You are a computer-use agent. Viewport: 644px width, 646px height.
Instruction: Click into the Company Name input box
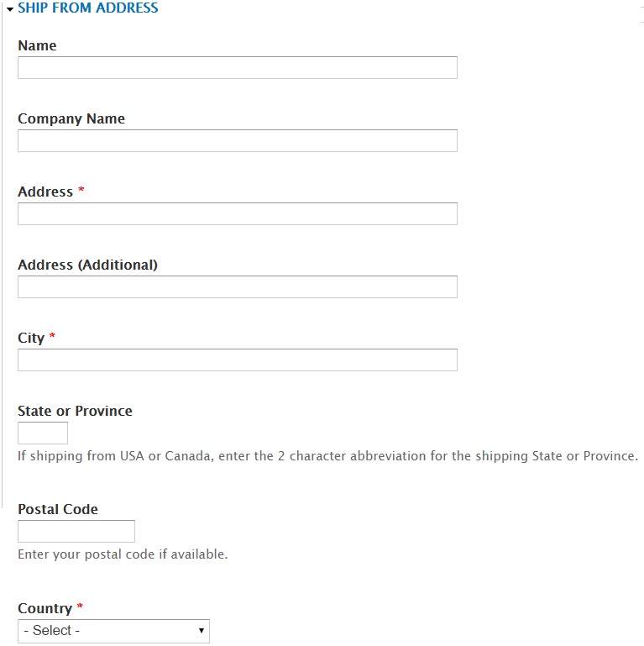click(x=238, y=140)
